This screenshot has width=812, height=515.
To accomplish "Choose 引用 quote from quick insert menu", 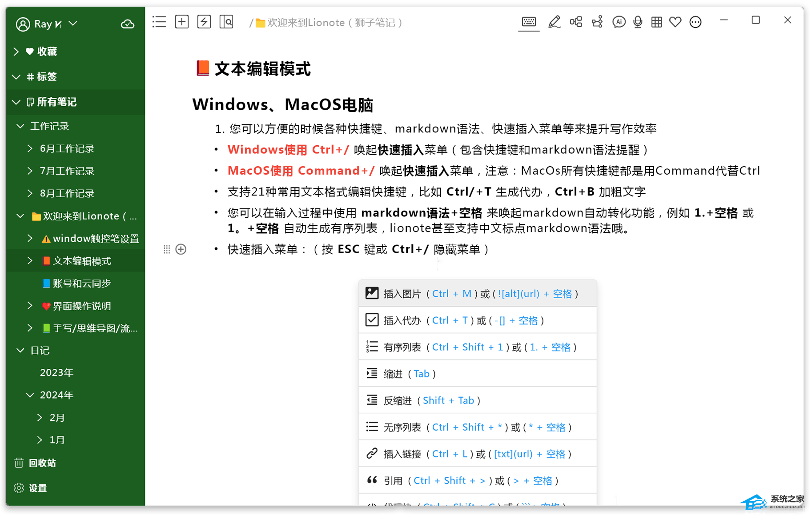I will [478, 480].
